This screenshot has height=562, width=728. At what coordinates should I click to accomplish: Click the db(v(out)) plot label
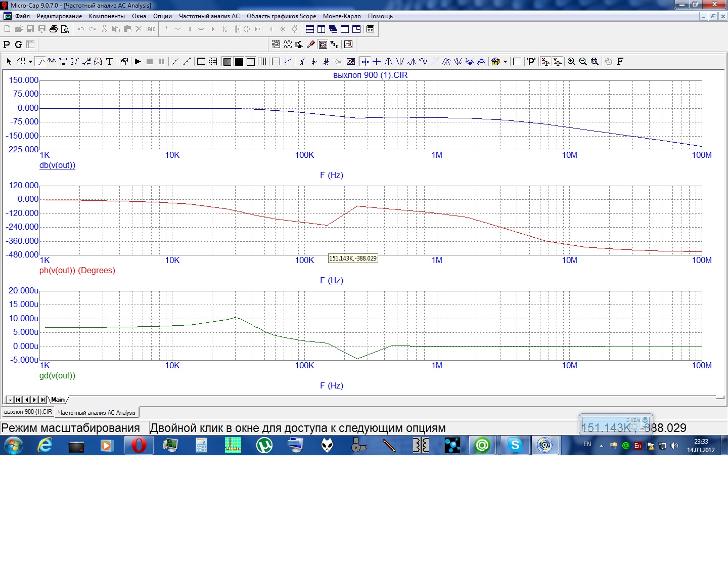tap(57, 165)
